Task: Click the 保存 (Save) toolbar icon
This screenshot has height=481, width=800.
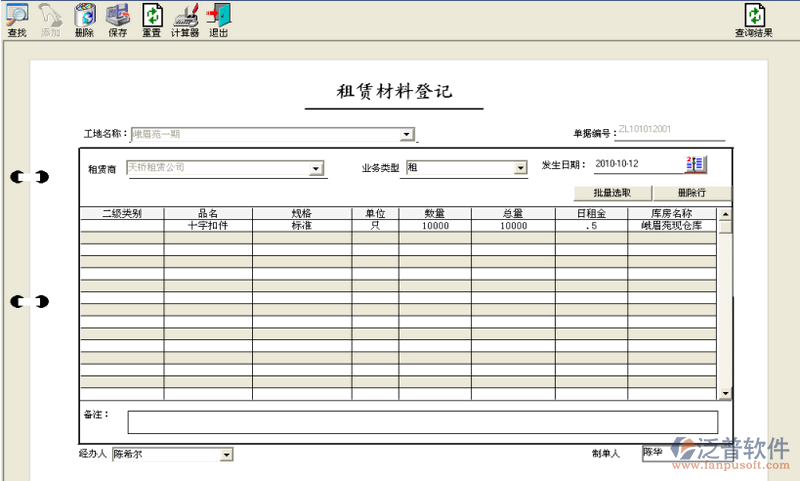Action: [117, 18]
